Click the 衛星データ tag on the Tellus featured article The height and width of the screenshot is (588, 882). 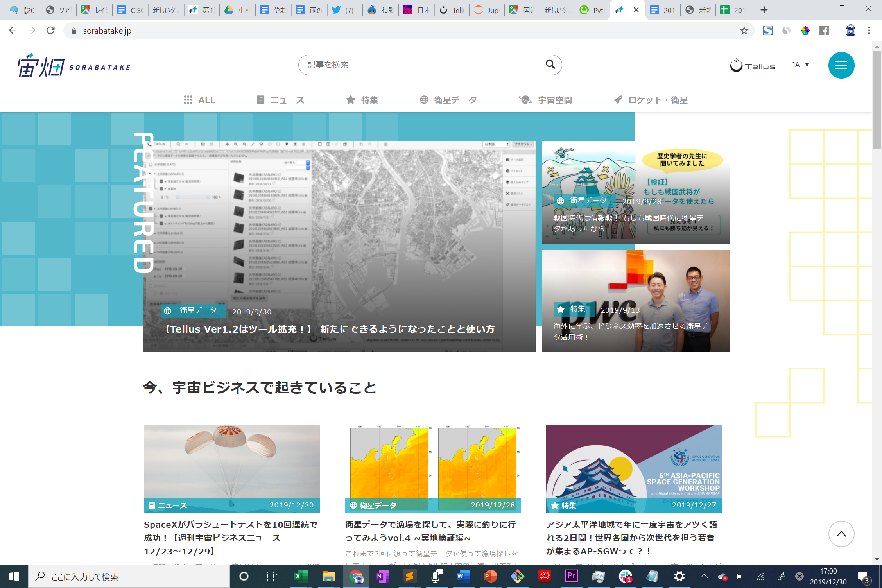coord(194,310)
